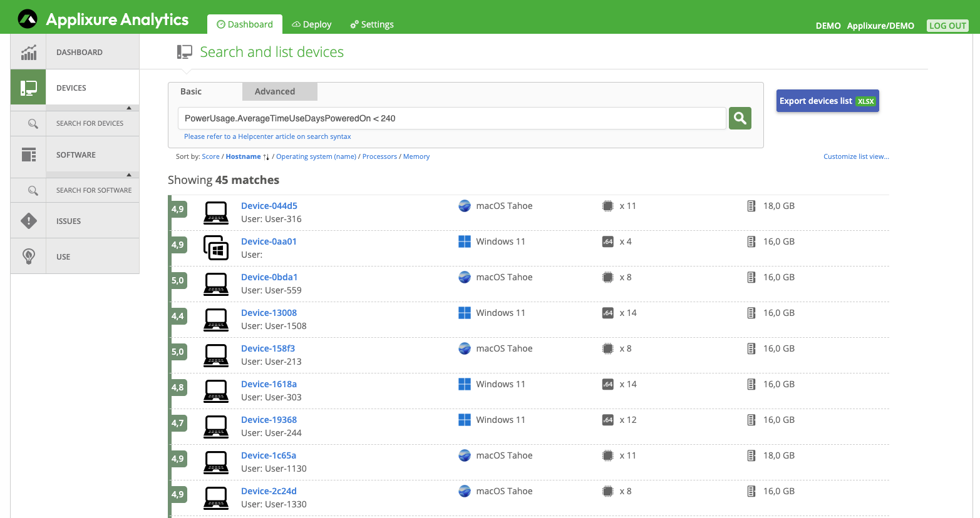980x518 pixels.
Task: Click virtual machine icon for Device-0aa01
Action: (x=216, y=248)
